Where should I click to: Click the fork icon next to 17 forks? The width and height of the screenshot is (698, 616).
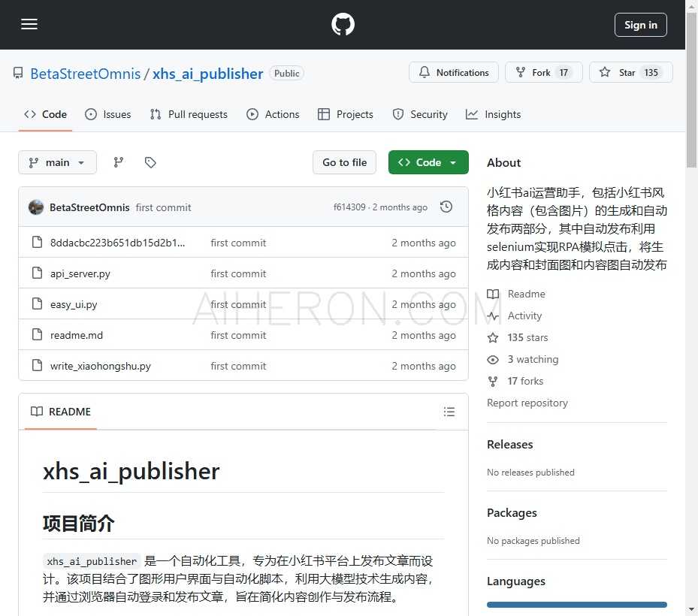[x=493, y=381]
